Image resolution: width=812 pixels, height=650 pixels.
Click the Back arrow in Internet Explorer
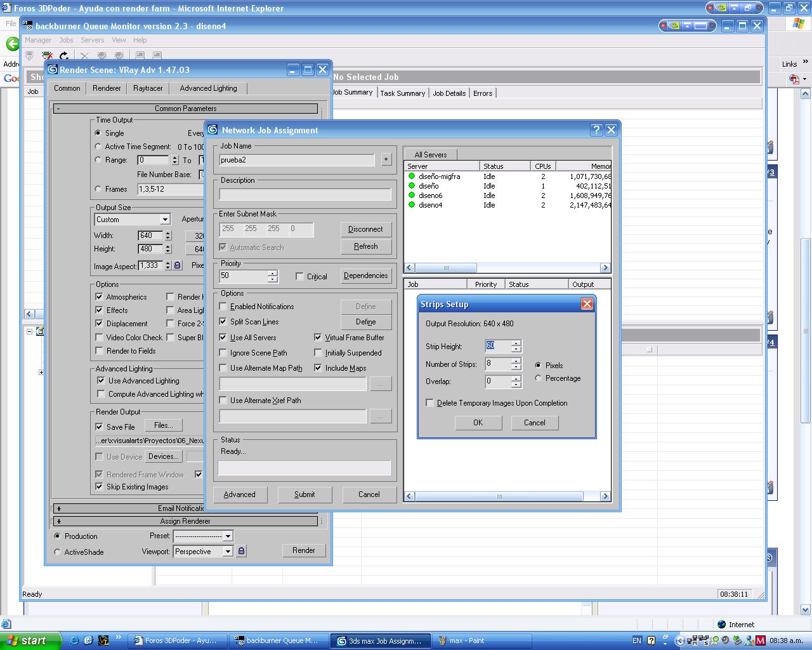12,43
